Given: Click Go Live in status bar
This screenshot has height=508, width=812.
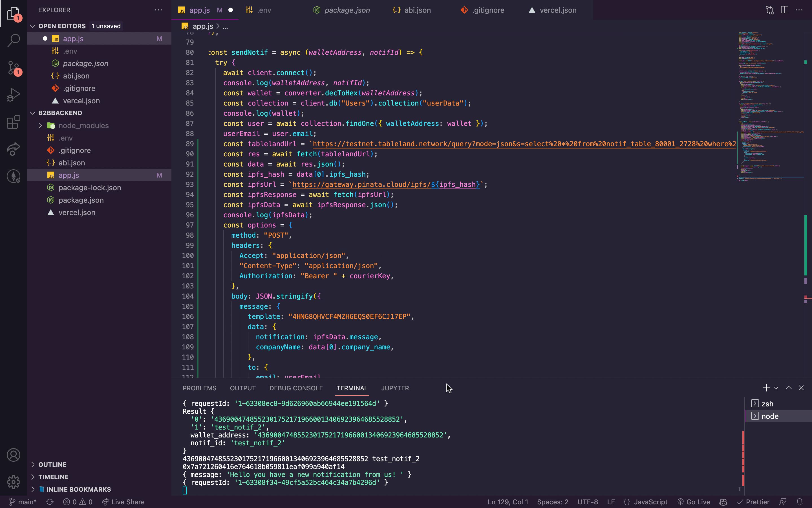Looking at the screenshot, I should (694, 502).
